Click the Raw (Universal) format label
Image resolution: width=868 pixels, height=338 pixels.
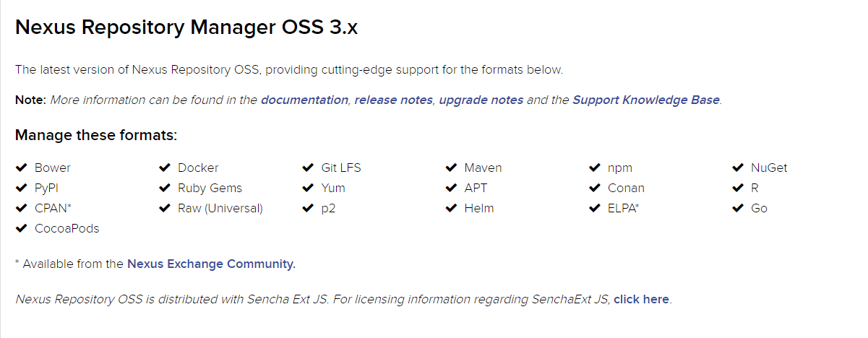[220, 208]
